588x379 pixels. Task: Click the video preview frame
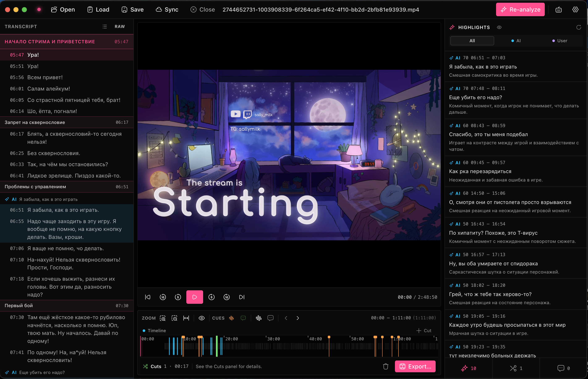coord(289,155)
